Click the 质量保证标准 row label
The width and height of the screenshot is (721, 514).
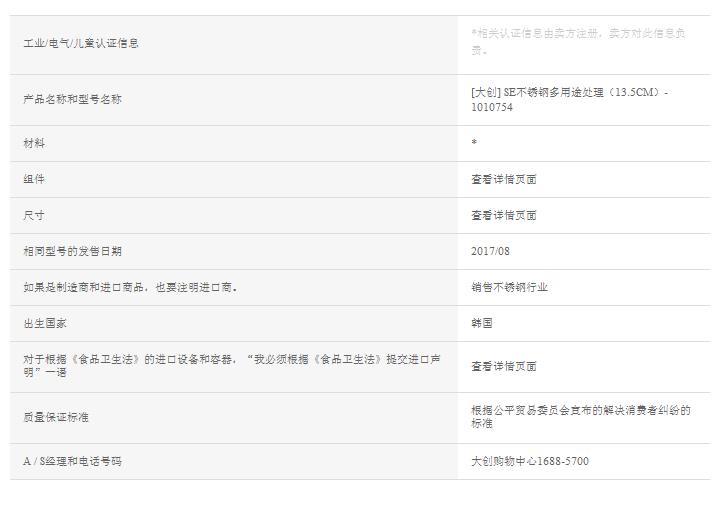pyautogui.click(x=56, y=417)
